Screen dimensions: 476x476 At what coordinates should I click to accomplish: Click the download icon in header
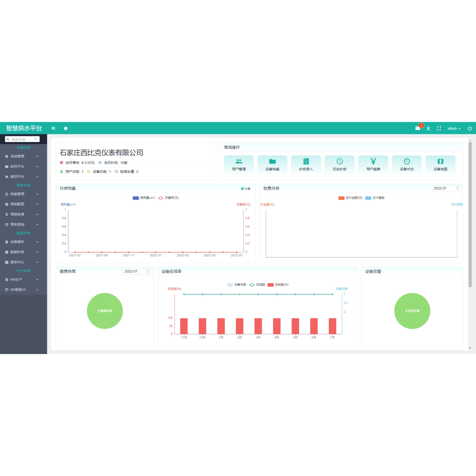(x=428, y=128)
